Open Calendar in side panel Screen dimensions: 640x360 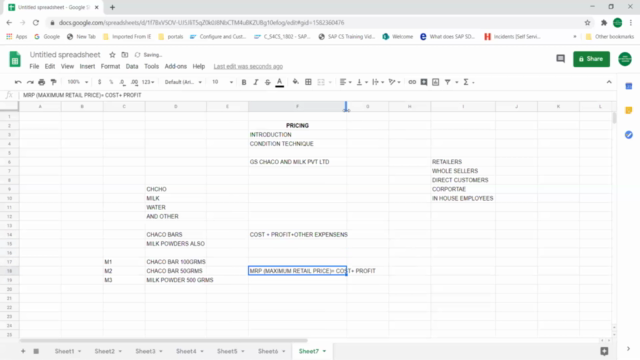629,86
